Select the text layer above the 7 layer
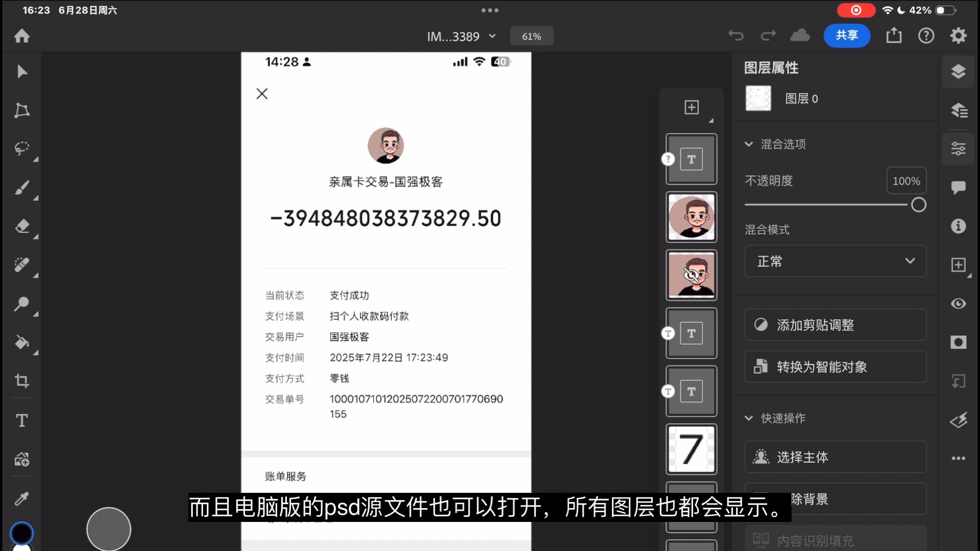The width and height of the screenshot is (980, 551). [692, 391]
